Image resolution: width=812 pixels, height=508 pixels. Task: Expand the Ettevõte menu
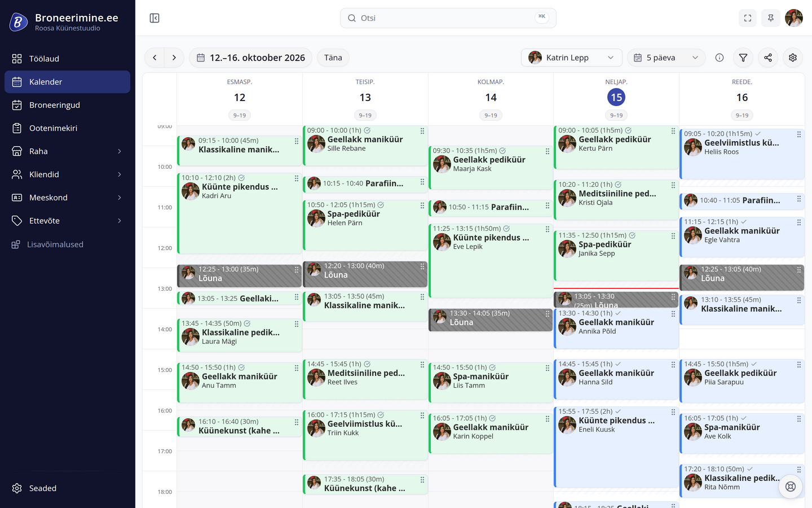pos(68,221)
